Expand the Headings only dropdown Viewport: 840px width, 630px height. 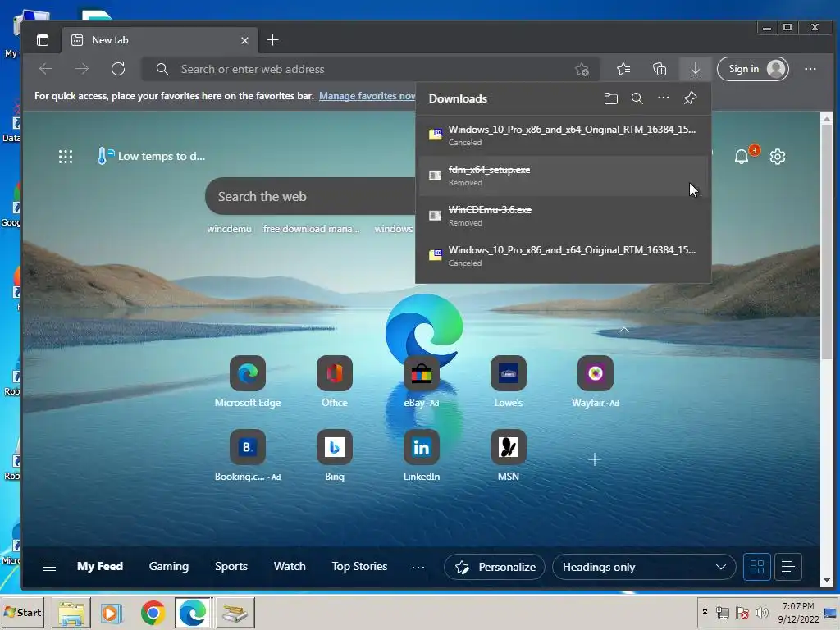click(644, 567)
